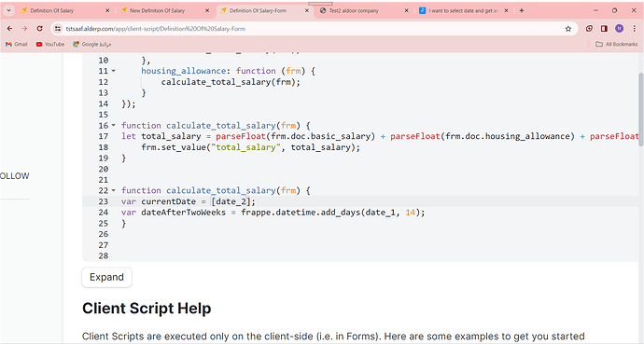Close Definition Of Salary tab
This screenshot has height=344, width=644.
pos(107,10)
